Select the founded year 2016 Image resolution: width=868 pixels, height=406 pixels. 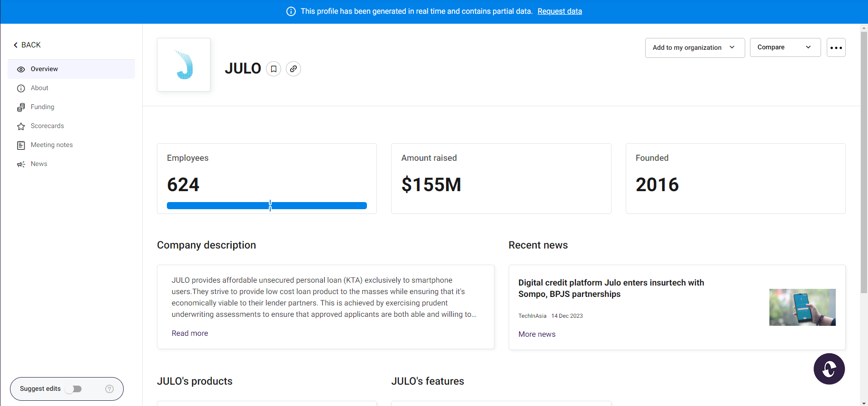658,185
